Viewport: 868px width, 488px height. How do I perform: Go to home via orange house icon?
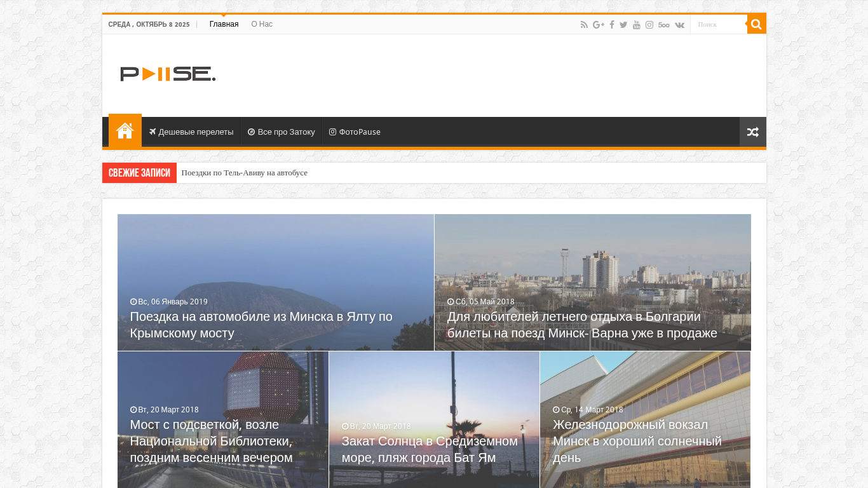pyautogui.click(x=125, y=131)
